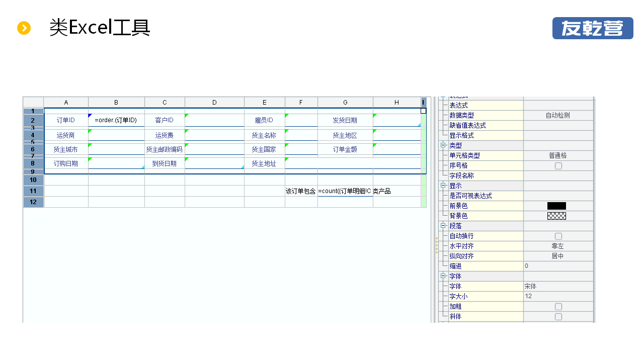Screen dimensions: 644x362
Task: Collapse the 显示 property group
Action: pos(443,186)
